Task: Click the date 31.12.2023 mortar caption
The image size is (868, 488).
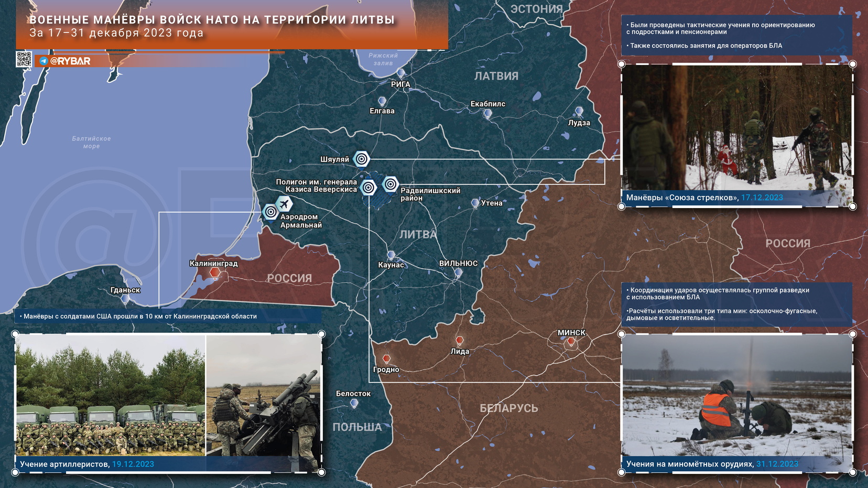Action: pyautogui.click(x=777, y=464)
